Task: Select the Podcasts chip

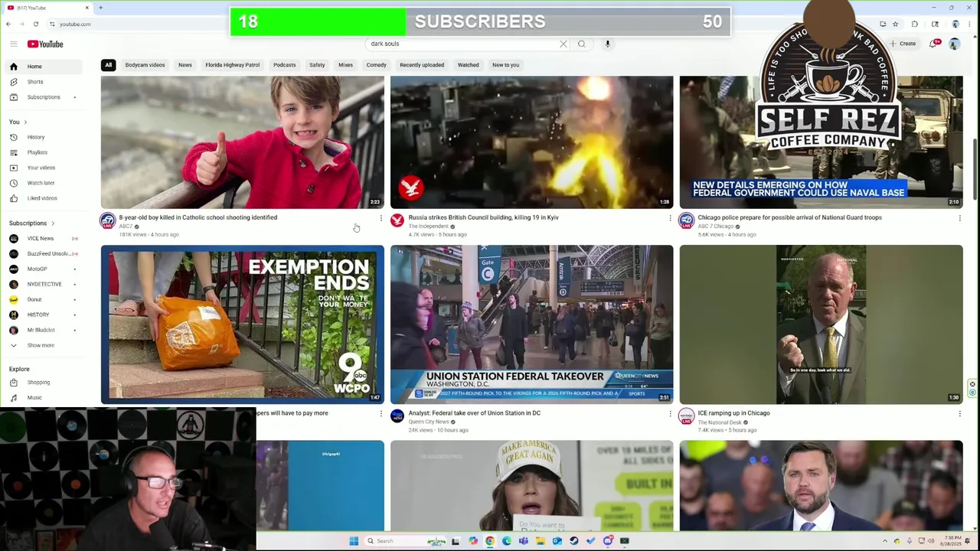Action: click(x=285, y=65)
